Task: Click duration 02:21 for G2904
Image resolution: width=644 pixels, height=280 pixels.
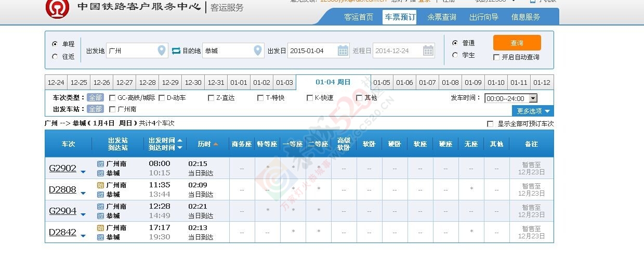Action: point(198,206)
